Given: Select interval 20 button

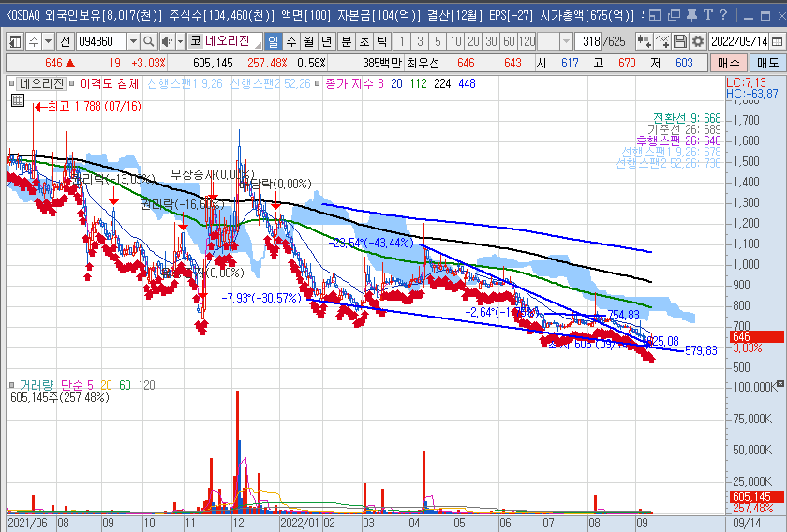Looking at the screenshot, I should (473, 41).
